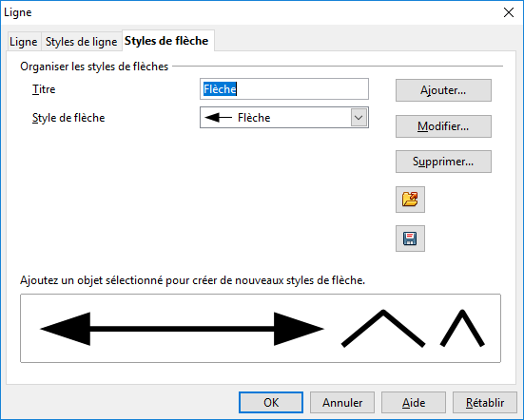Close the Ligne dialog window
The image size is (524, 420).
tap(509, 12)
